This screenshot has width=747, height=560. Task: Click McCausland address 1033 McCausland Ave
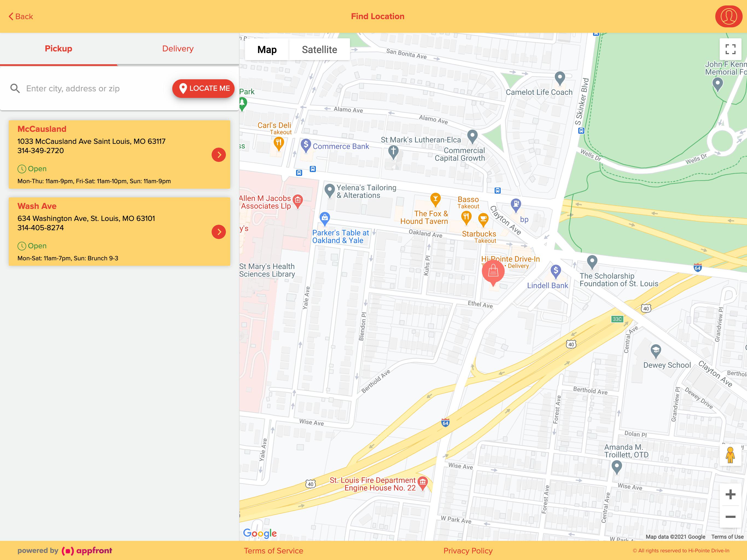click(x=91, y=141)
